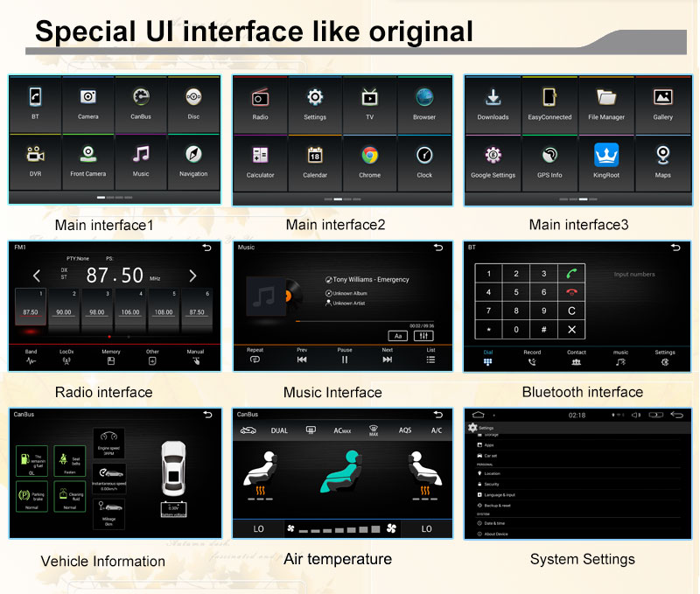Open the GPS Info app
The image size is (700, 594).
549,159
